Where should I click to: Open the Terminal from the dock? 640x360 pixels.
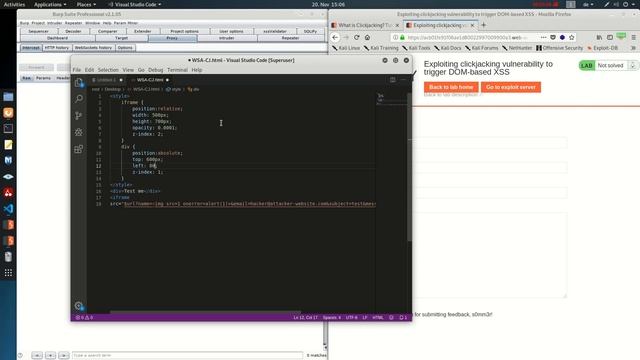(x=8, y=129)
